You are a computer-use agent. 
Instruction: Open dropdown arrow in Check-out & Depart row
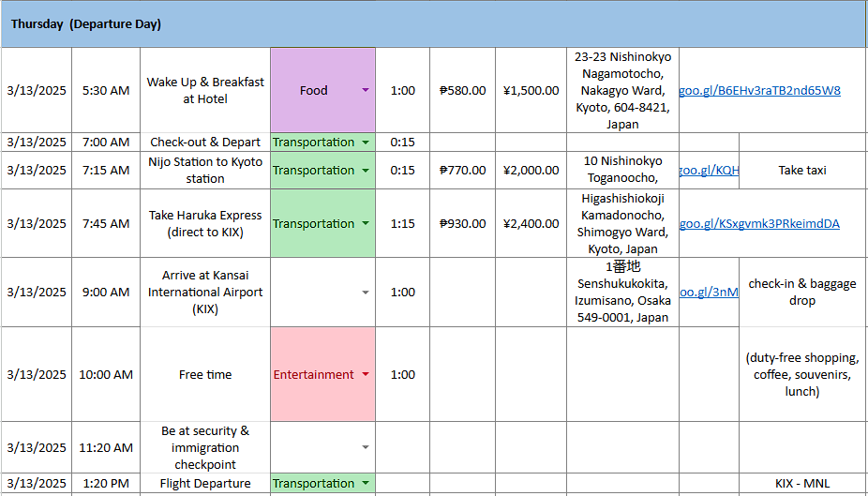366,143
